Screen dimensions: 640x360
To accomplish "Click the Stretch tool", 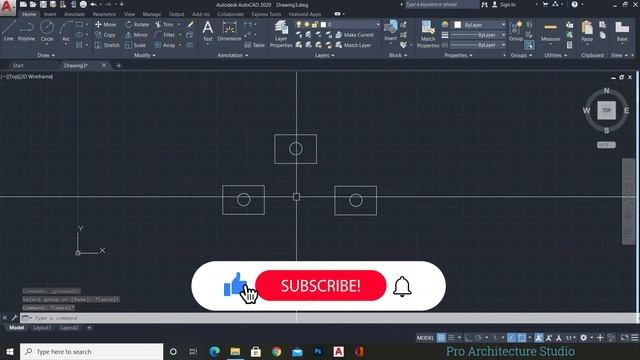I will coord(107,45).
